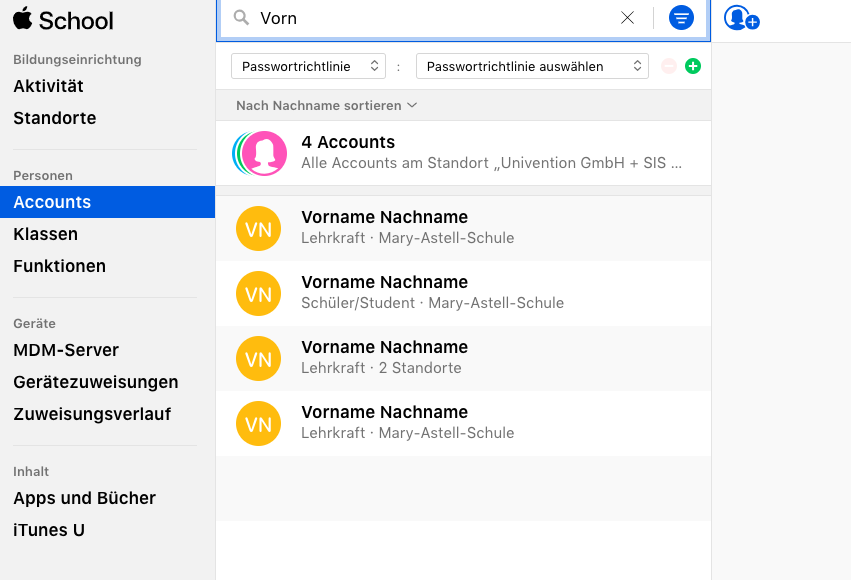Click the add new account icon
The height and width of the screenshot is (580, 851).
pos(741,18)
